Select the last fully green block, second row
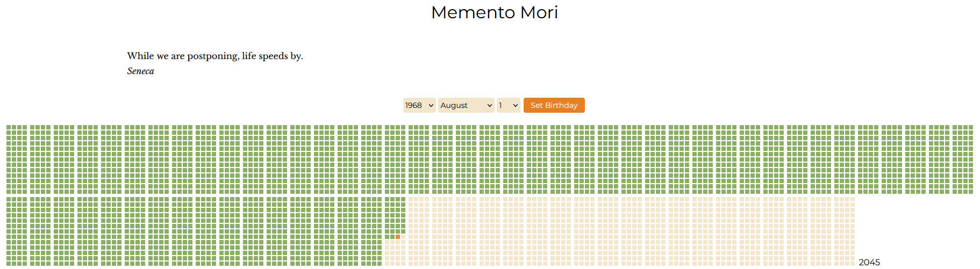 coord(371,231)
